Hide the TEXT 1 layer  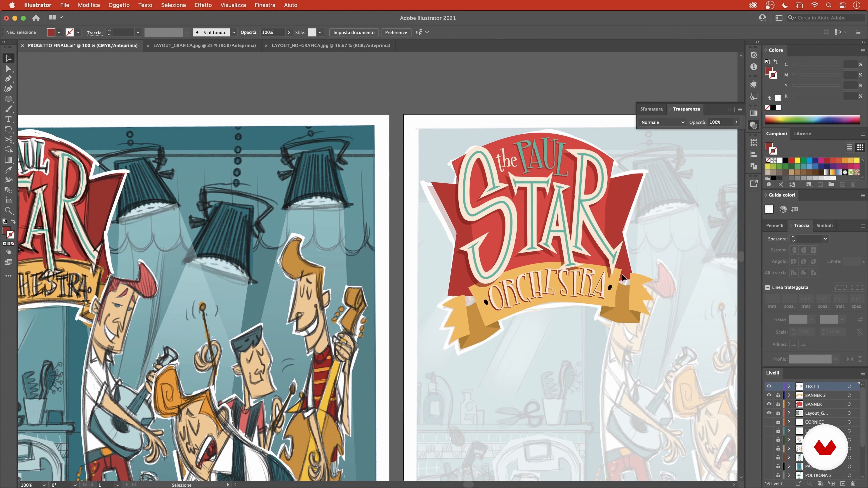[769, 386]
